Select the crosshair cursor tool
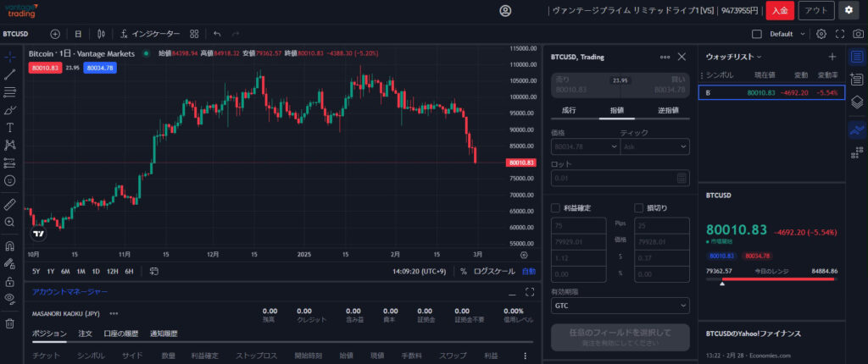This screenshot has width=868, height=364. 9,57
